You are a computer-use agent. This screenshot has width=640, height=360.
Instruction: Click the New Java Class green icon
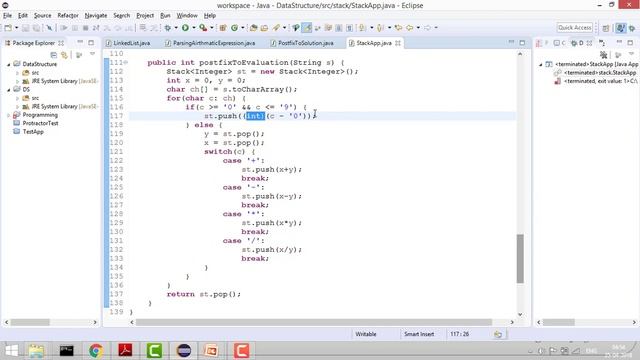click(235, 28)
